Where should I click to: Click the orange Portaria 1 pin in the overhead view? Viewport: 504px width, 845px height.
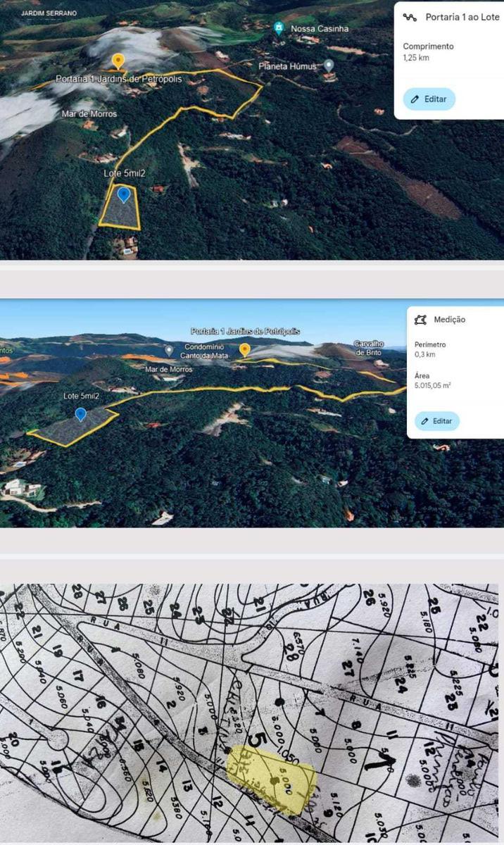119,61
